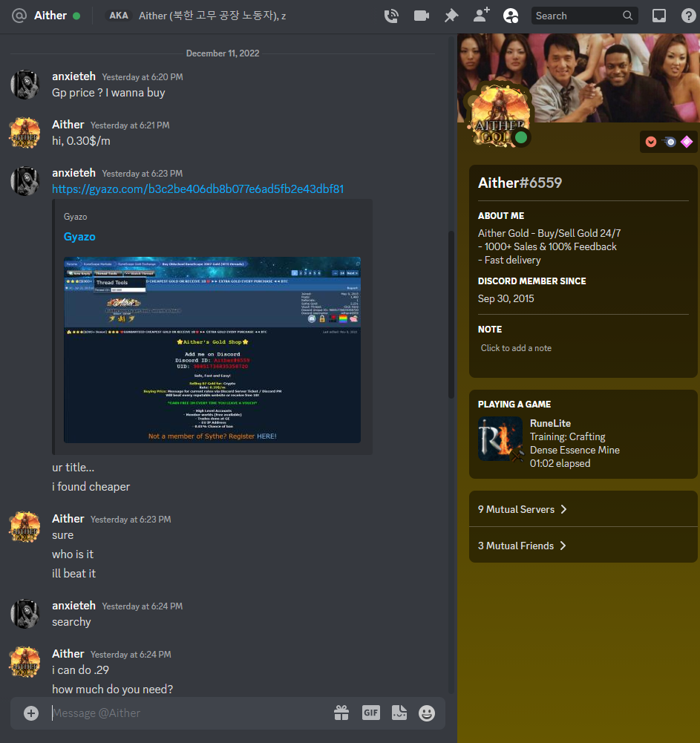Open the Inbox icon

coord(658,16)
